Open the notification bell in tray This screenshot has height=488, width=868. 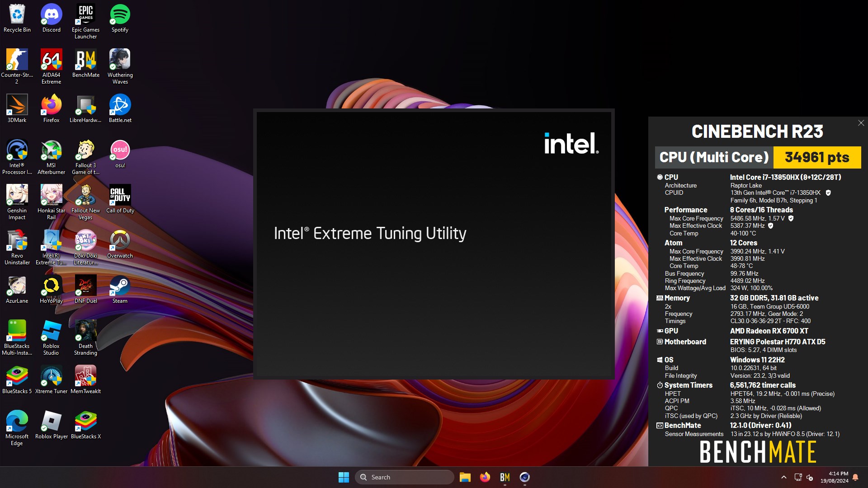[855, 477]
